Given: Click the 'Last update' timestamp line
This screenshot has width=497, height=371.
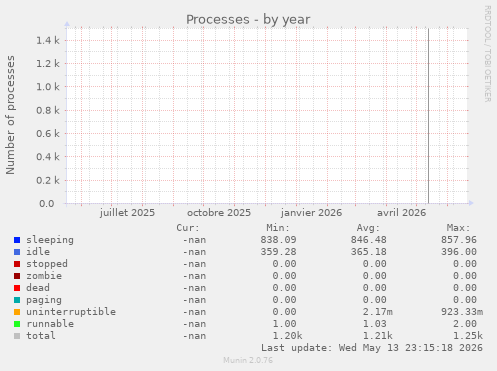Looking at the screenshot, I should click(372, 348).
